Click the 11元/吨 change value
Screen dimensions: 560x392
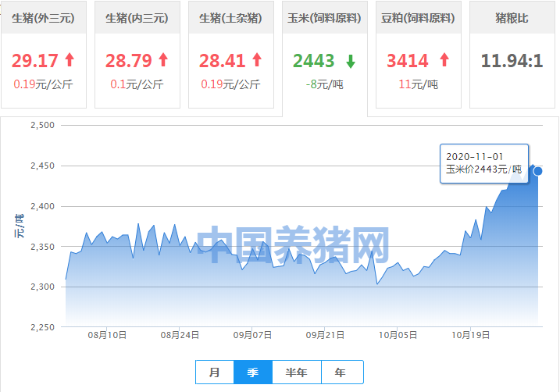click(x=418, y=84)
